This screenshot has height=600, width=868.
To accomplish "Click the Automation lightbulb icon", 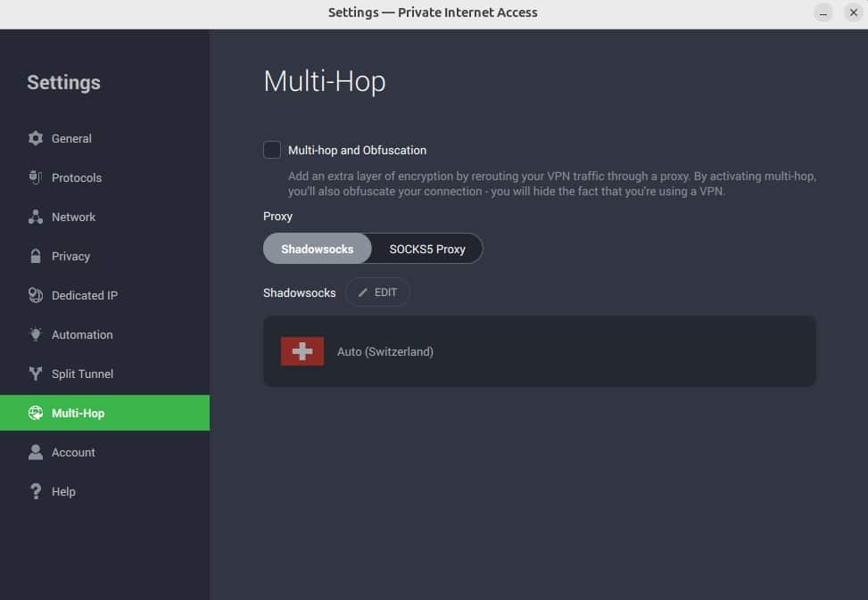I will [x=36, y=334].
